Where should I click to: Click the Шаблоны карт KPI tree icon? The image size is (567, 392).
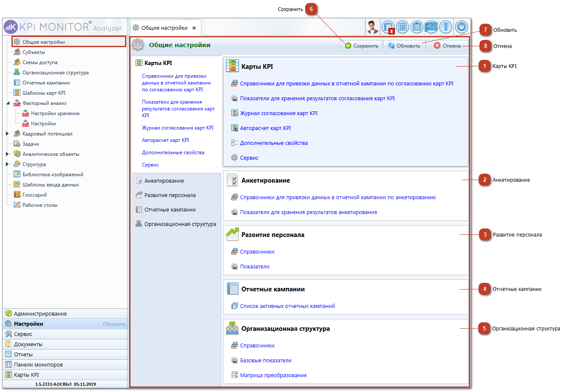(17, 93)
